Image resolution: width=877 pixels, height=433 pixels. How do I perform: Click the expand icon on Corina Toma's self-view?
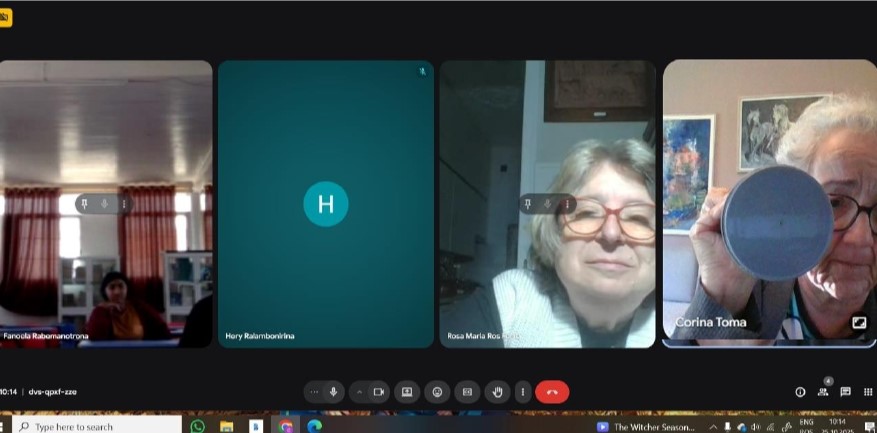(858, 323)
